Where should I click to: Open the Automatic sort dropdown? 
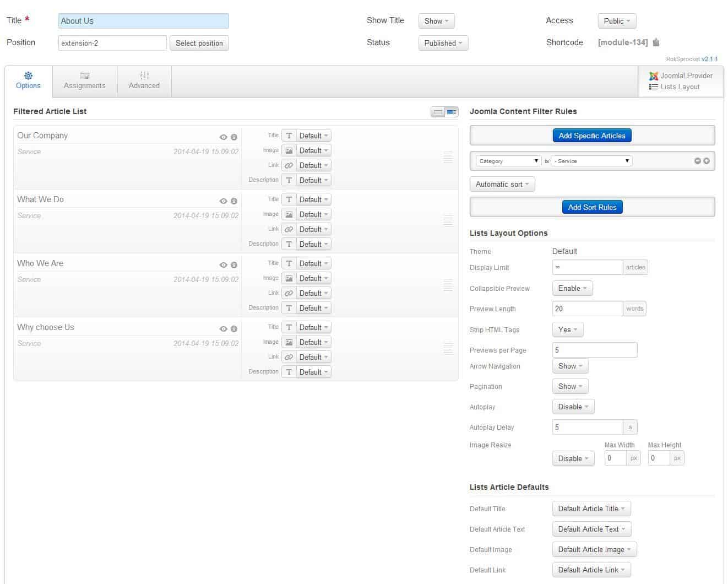coord(502,184)
